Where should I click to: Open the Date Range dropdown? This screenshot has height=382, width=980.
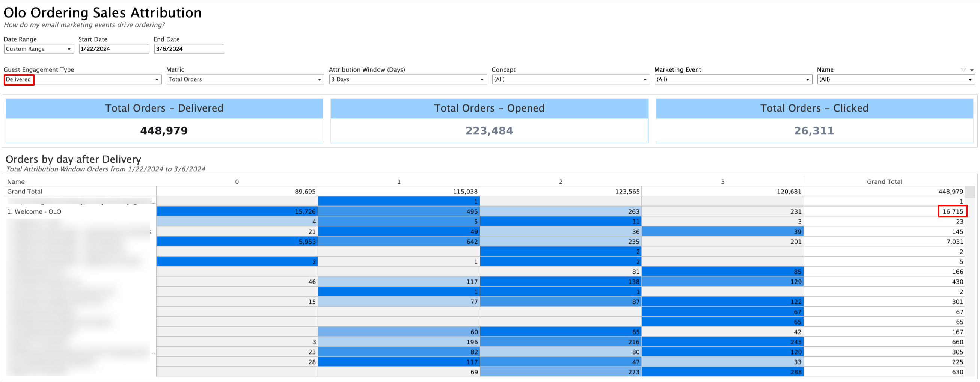click(x=38, y=49)
